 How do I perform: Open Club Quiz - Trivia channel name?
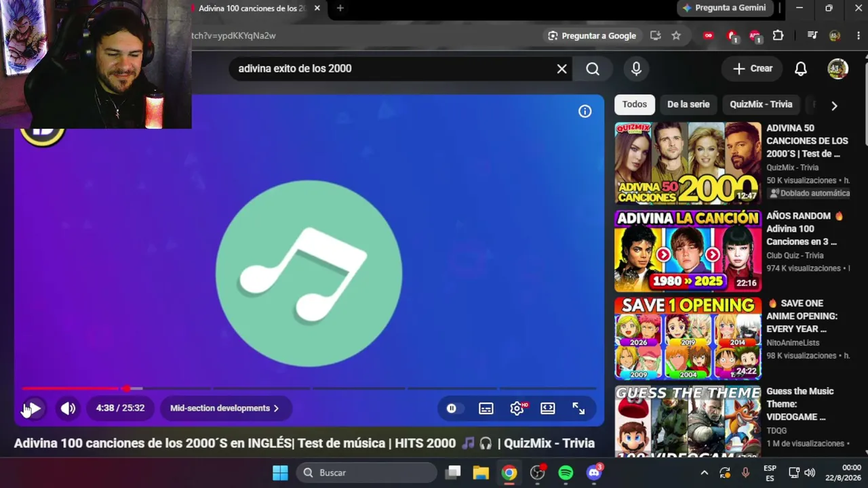(795, 256)
